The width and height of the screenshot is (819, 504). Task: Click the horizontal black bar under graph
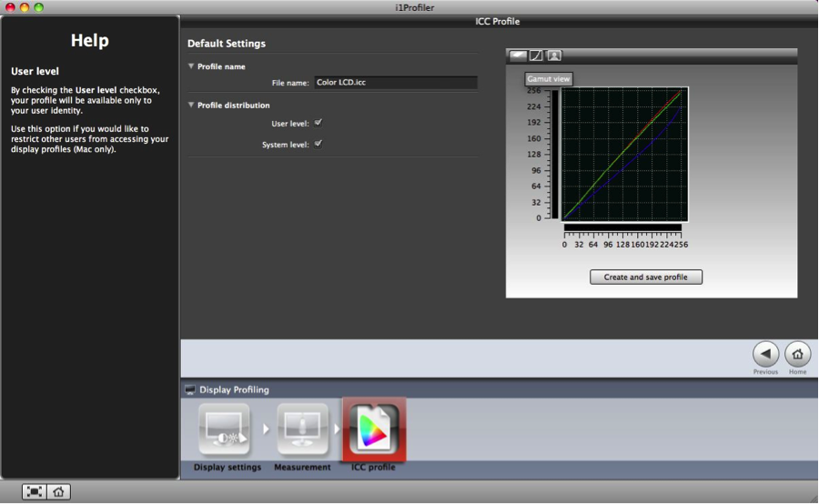pos(622,227)
